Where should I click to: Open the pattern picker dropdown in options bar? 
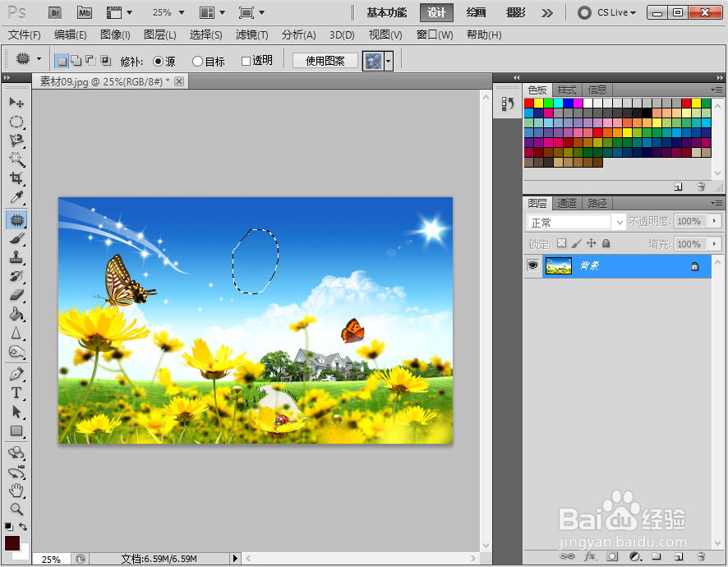pyautogui.click(x=387, y=60)
